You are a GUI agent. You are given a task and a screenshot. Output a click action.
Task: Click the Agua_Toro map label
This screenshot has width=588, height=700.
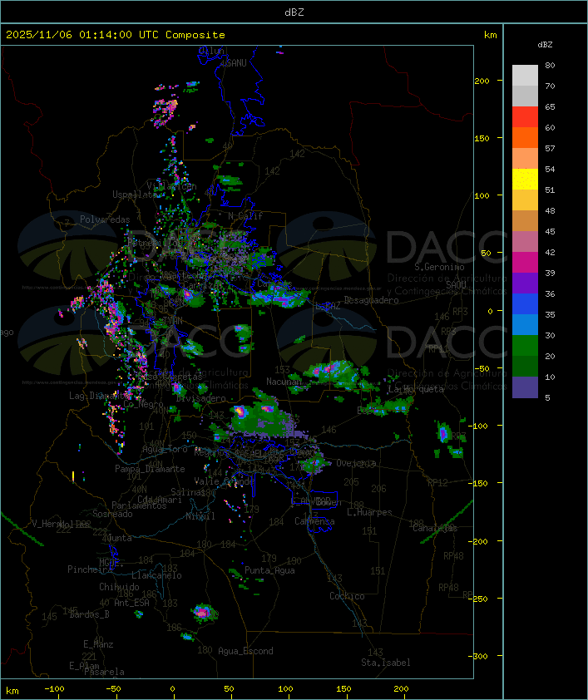[165, 450]
